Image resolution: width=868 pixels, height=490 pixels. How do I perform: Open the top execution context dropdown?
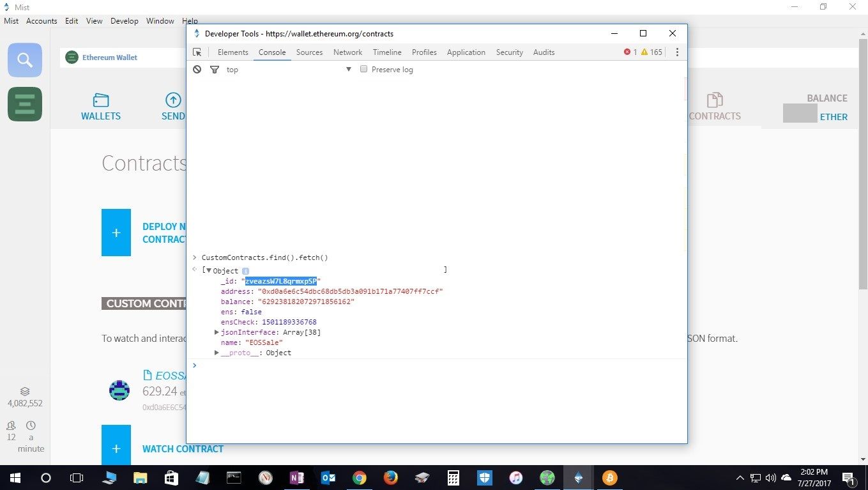click(x=289, y=69)
